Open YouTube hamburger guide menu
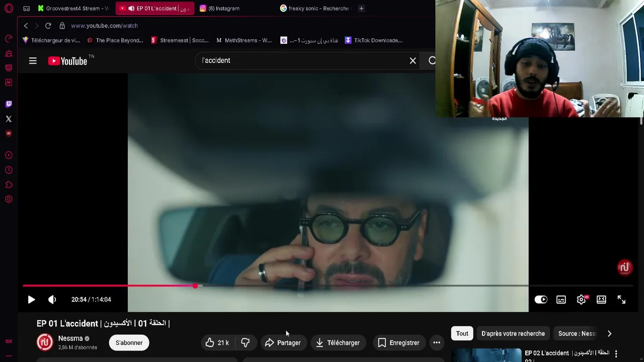This screenshot has height=362, width=644. pyautogui.click(x=33, y=61)
